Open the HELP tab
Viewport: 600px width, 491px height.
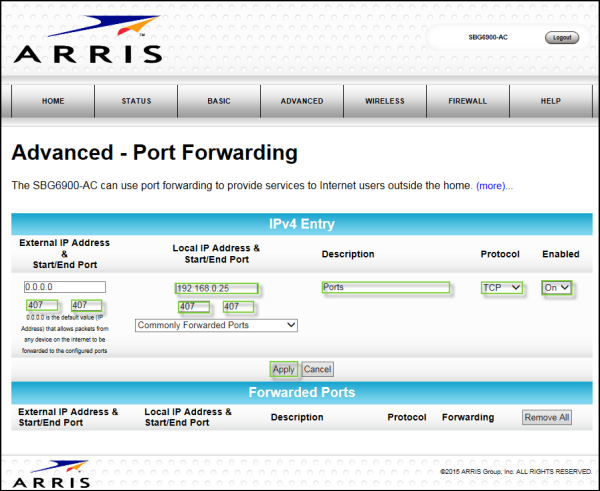click(x=551, y=101)
